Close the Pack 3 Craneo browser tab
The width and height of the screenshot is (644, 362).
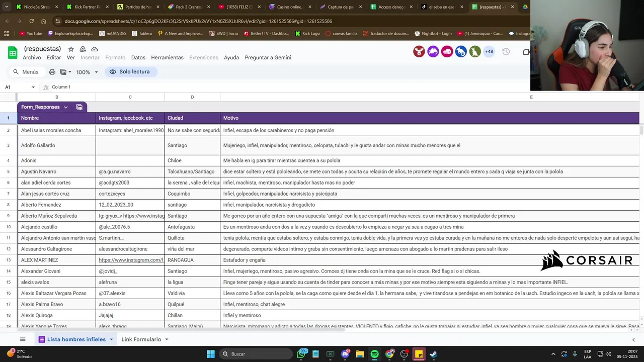tap(209, 7)
